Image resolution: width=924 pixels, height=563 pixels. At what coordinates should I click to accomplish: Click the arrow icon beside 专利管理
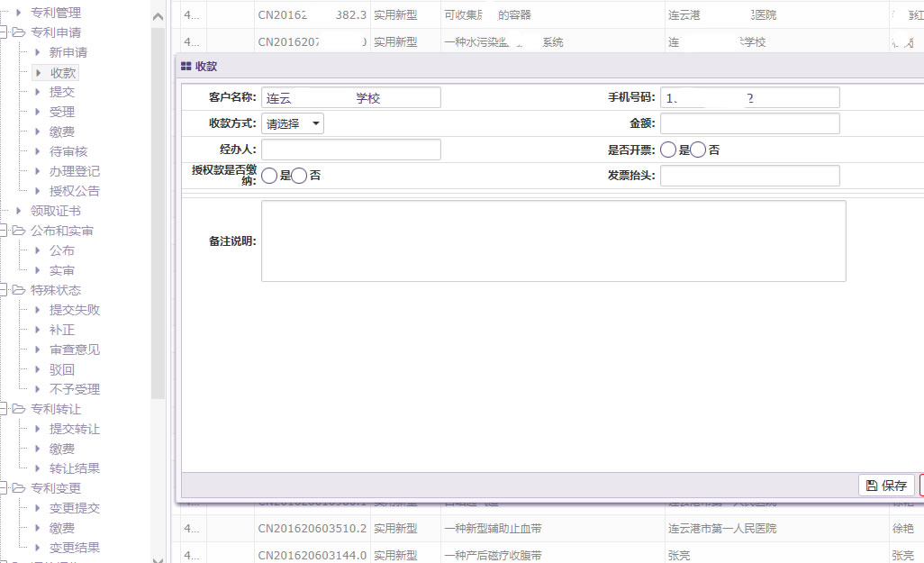point(18,13)
